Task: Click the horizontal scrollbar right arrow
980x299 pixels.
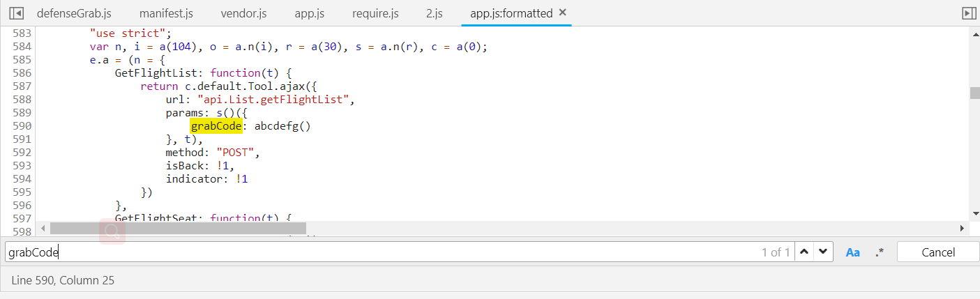Action: pyautogui.click(x=963, y=228)
